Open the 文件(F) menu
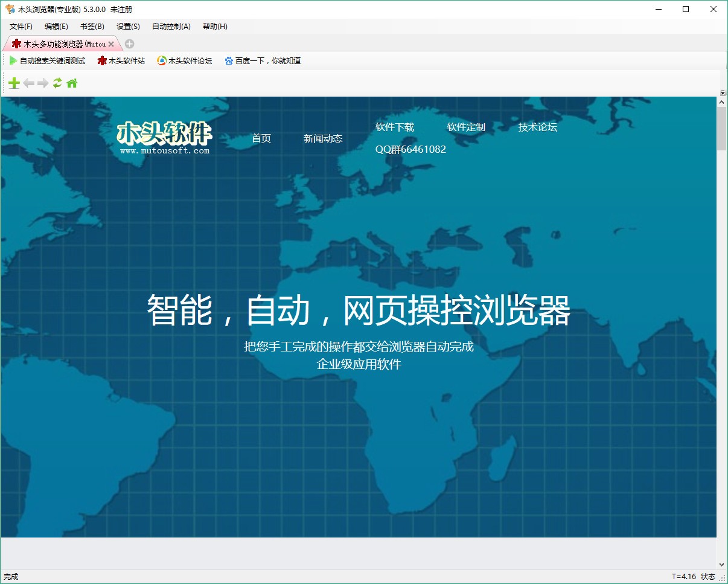The image size is (728, 584). (x=21, y=27)
